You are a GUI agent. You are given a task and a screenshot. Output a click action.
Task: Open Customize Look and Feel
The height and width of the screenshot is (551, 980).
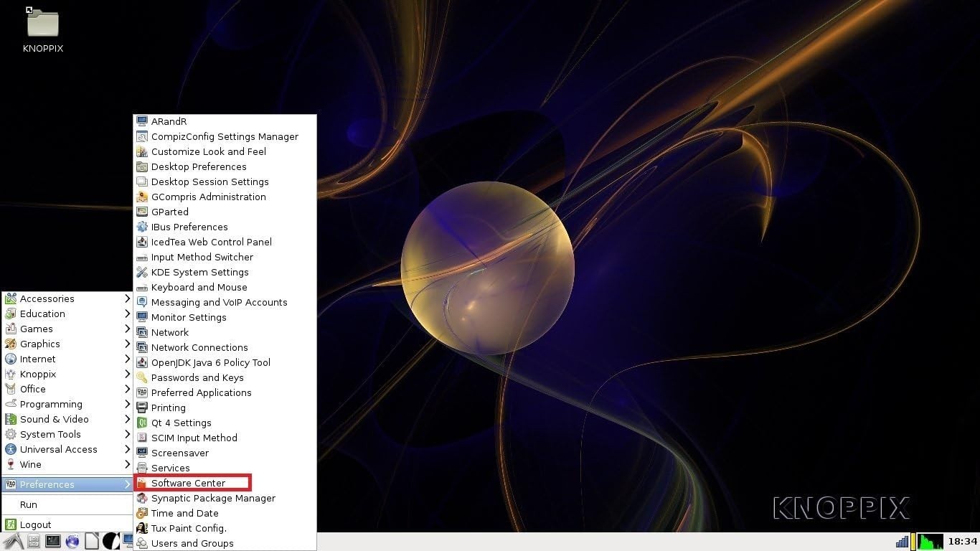[x=225, y=151]
